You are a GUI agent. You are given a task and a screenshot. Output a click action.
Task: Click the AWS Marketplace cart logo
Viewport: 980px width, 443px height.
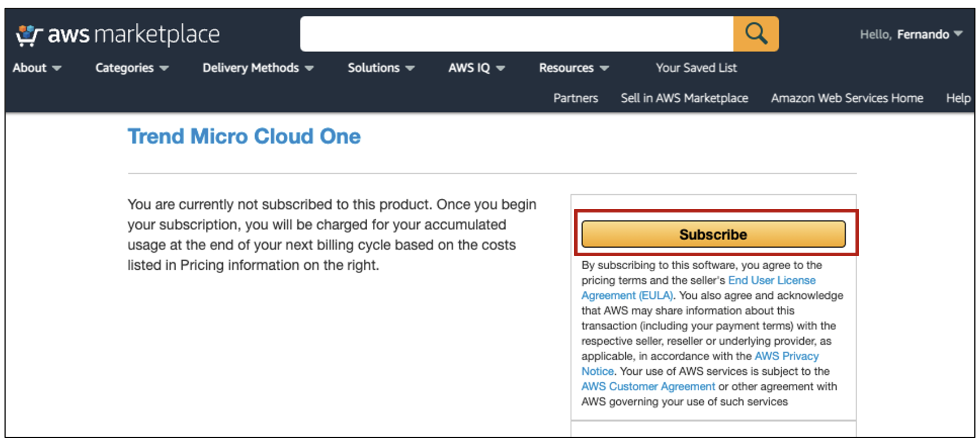(x=117, y=35)
